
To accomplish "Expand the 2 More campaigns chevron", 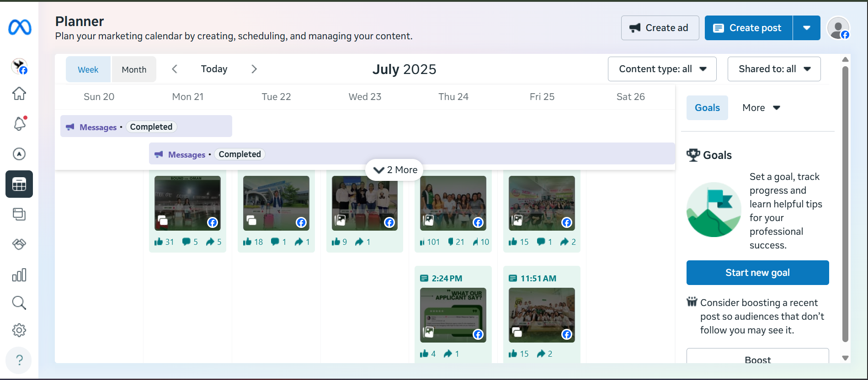I will pos(395,170).
